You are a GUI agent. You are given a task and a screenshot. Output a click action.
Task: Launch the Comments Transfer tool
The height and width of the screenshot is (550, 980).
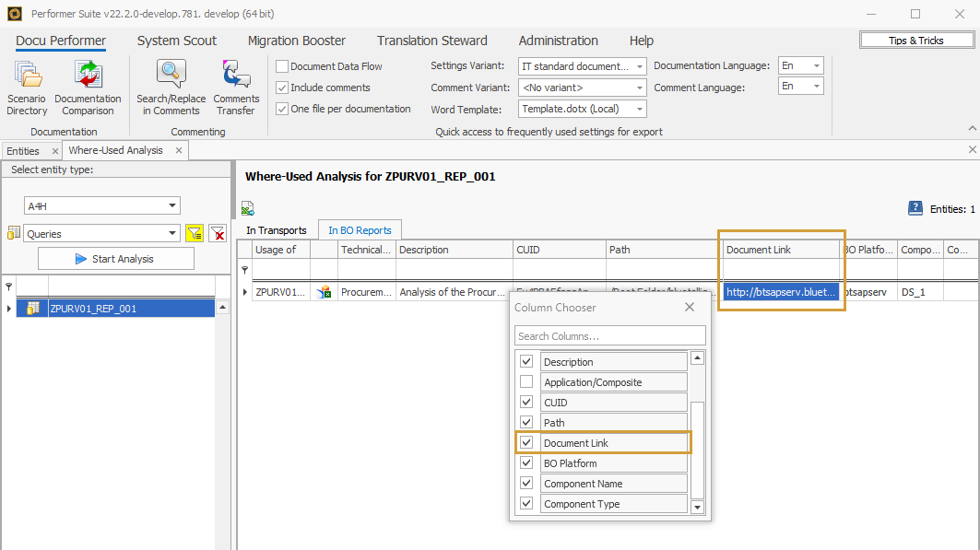click(236, 87)
